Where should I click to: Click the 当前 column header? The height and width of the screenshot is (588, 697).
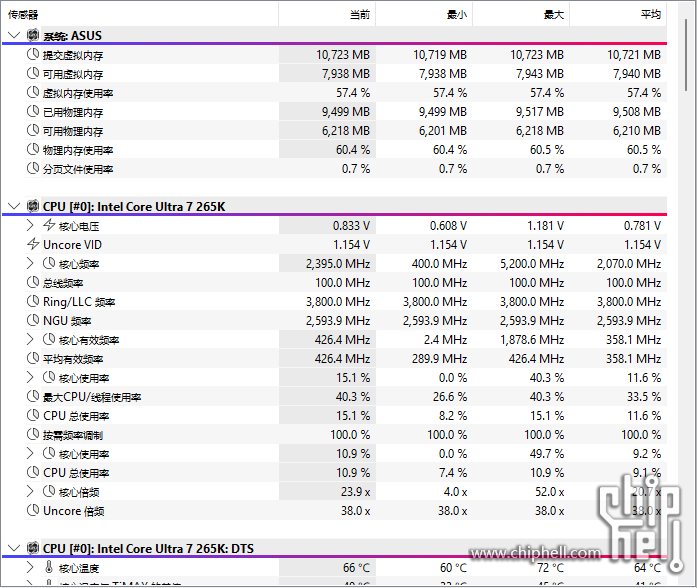pyautogui.click(x=327, y=15)
